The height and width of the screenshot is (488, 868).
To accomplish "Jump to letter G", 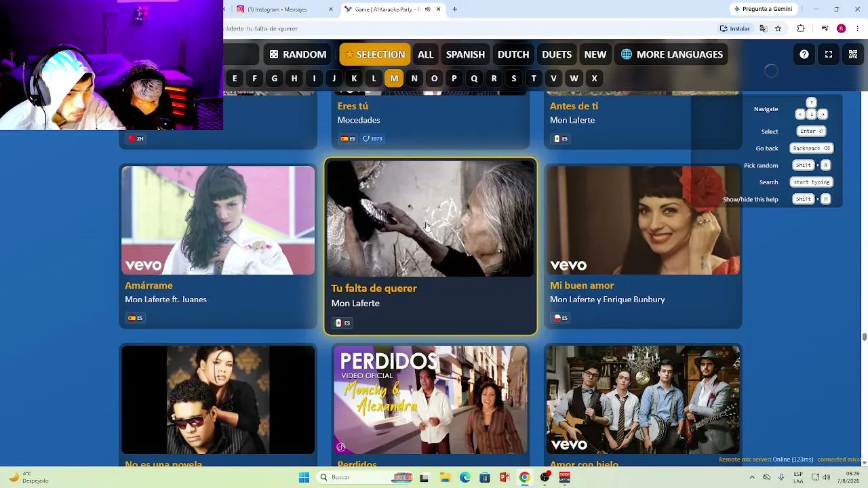I will click(x=274, y=79).
